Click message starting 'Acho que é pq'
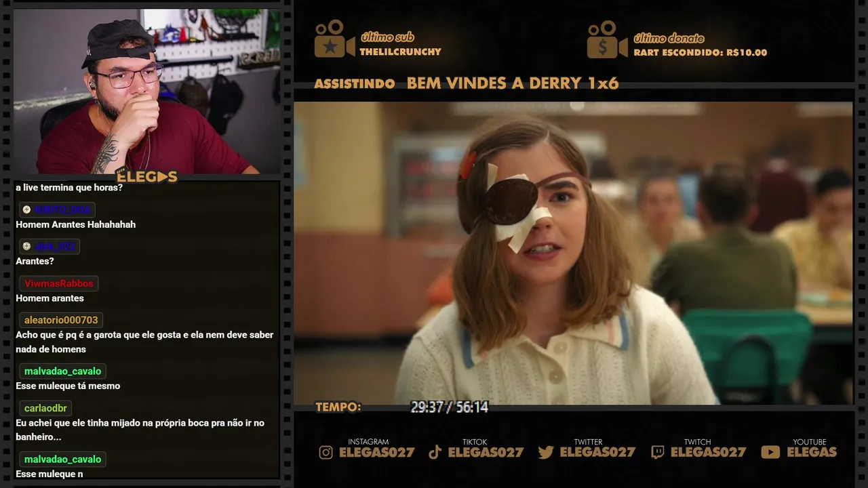The width and height of the screenshot is (868, 488). 144,342
